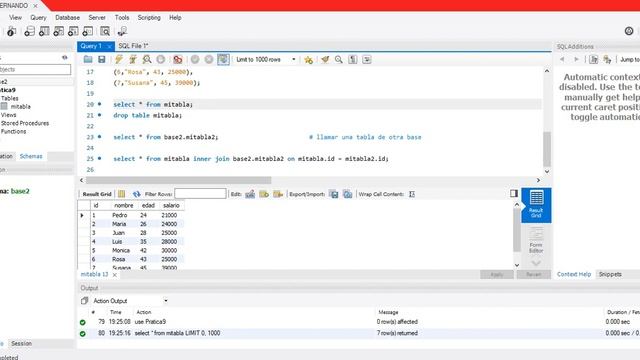Click the settings gear icon at top right
Image resolution: width=640 pixels, height=360 pixels.
click(629, 31)
